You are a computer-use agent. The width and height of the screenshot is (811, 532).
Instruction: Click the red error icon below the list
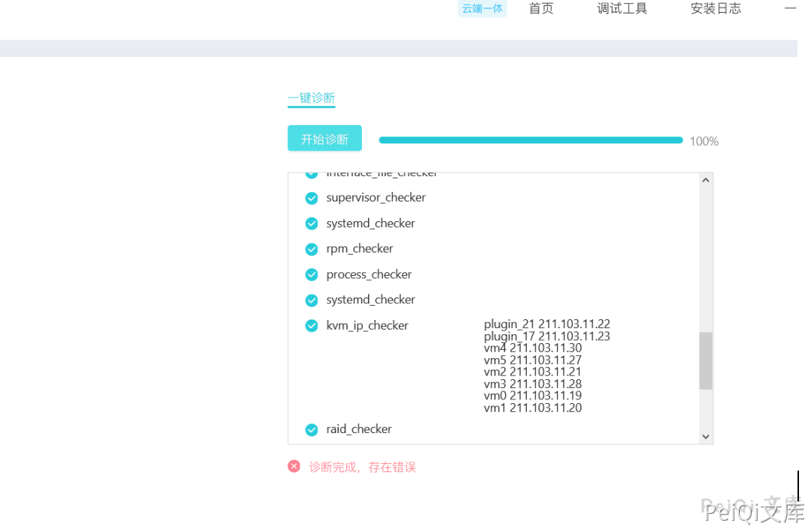pos(294,466)
